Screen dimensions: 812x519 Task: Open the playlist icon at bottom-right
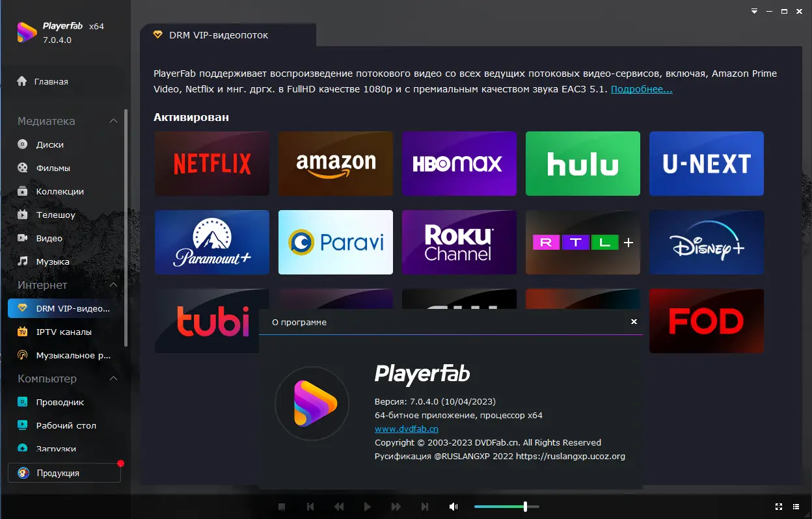coord(797,507)
